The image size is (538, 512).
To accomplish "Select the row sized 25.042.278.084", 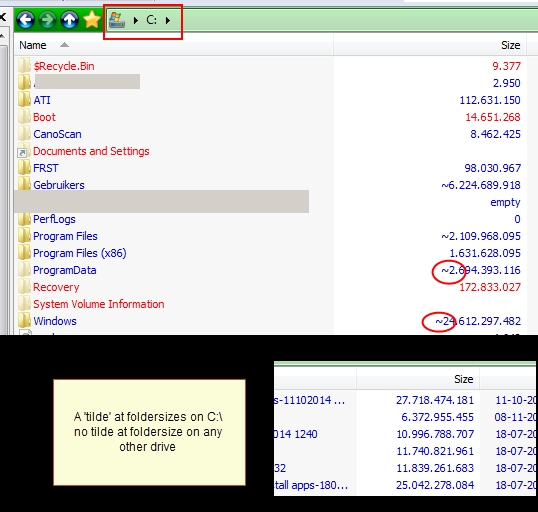I will 405,485.
